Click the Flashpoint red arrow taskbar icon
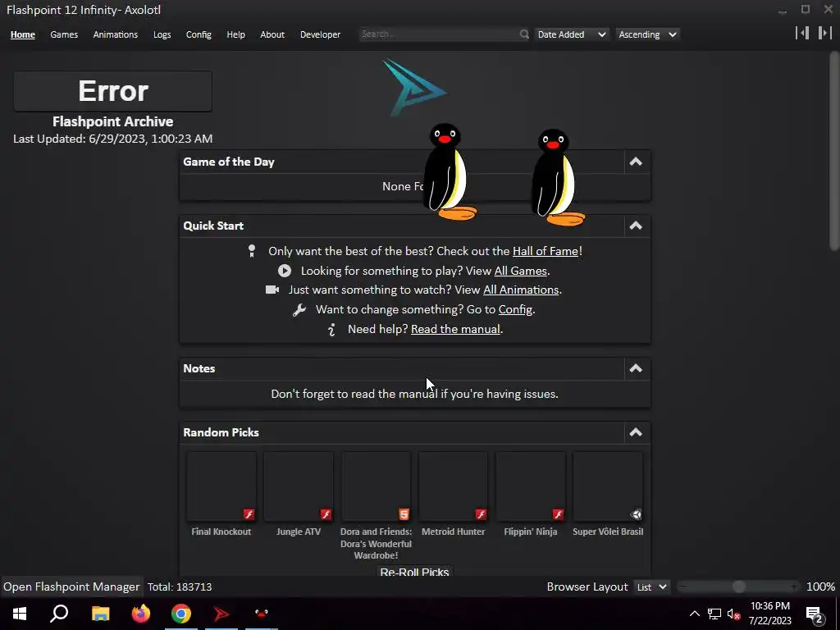Viewport: 840px width, 630px height. [x=221, y=614]
